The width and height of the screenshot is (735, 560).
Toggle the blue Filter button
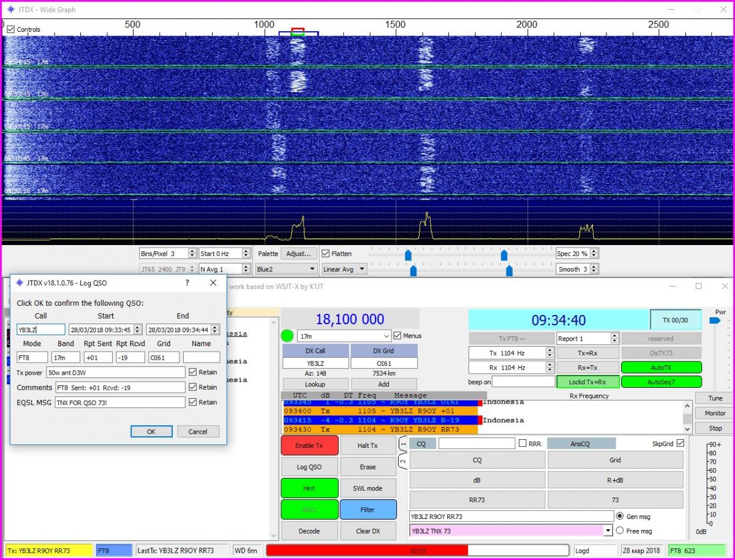(367, 510)
